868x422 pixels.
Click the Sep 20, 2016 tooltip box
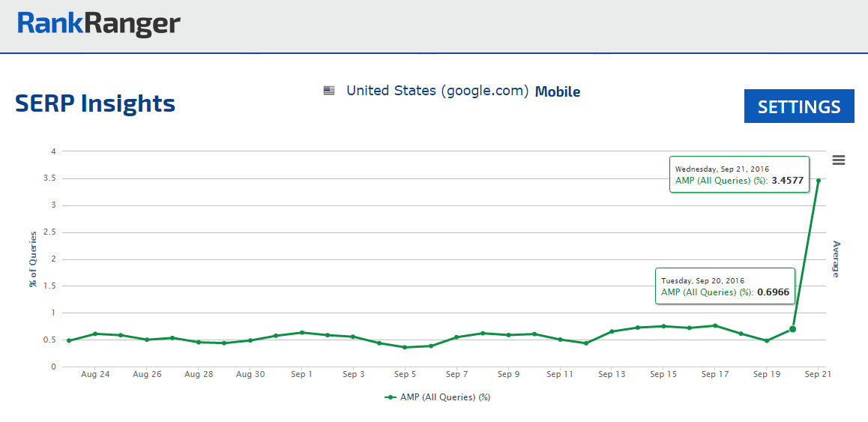click(724, 286)
